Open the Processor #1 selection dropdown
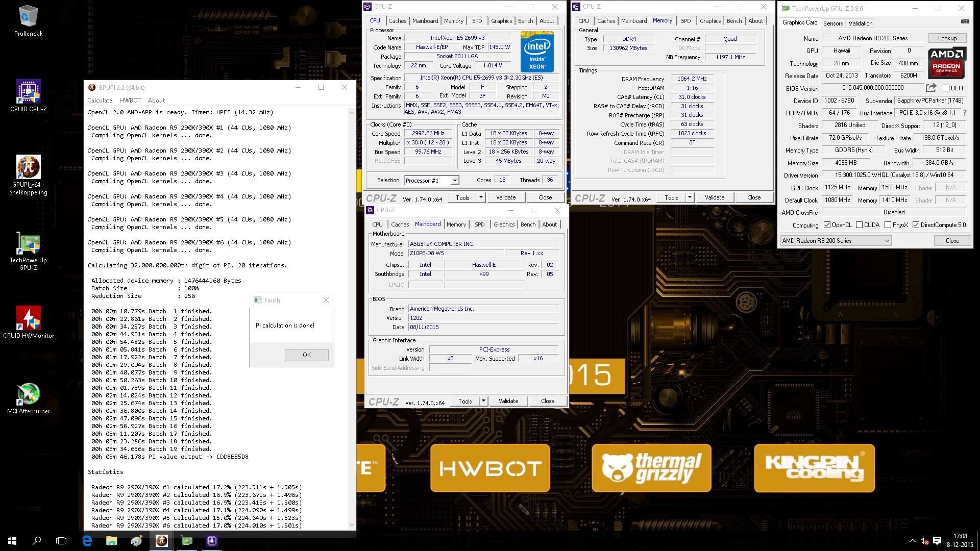980x551 pixels. click(x=431, y=180)
